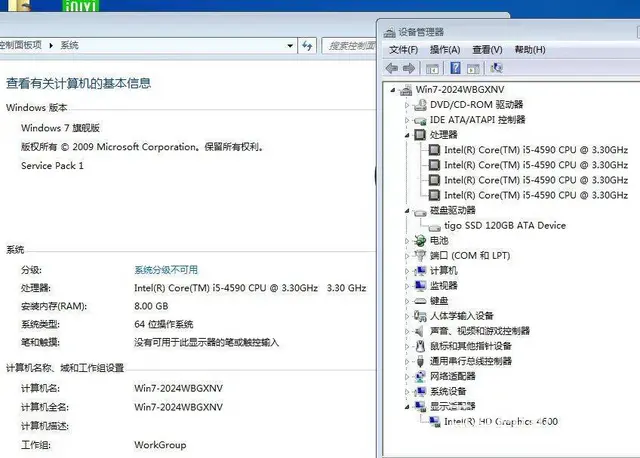The height and width of the screenshot is (458, 640).
Task: Open the address bar dropdown arrow
Action: pos(290,46)
